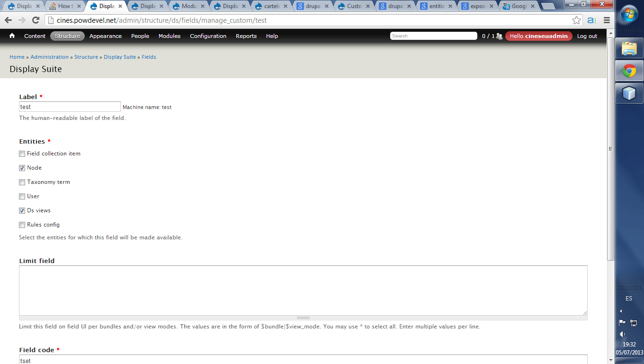Screen dimensions: 644x364
Task: Open the Configuration admin menu
Action: pyautogui.click(x=208, y=36)
